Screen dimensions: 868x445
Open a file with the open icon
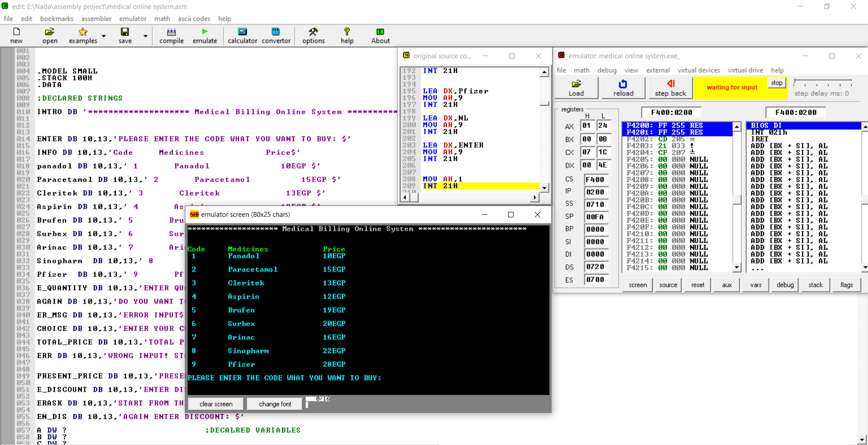(x=50, y=35)
